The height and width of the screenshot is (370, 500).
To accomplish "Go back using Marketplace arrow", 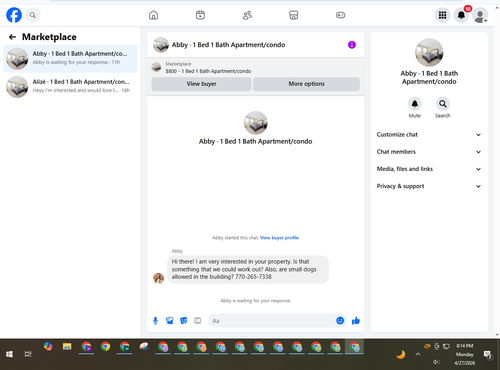I will (x=12, y=37).
